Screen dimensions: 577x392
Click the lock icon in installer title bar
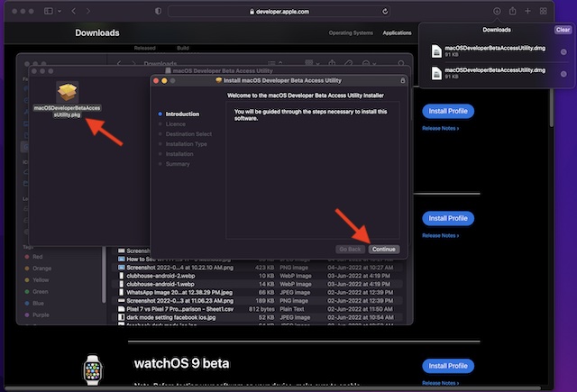(403, 80)
